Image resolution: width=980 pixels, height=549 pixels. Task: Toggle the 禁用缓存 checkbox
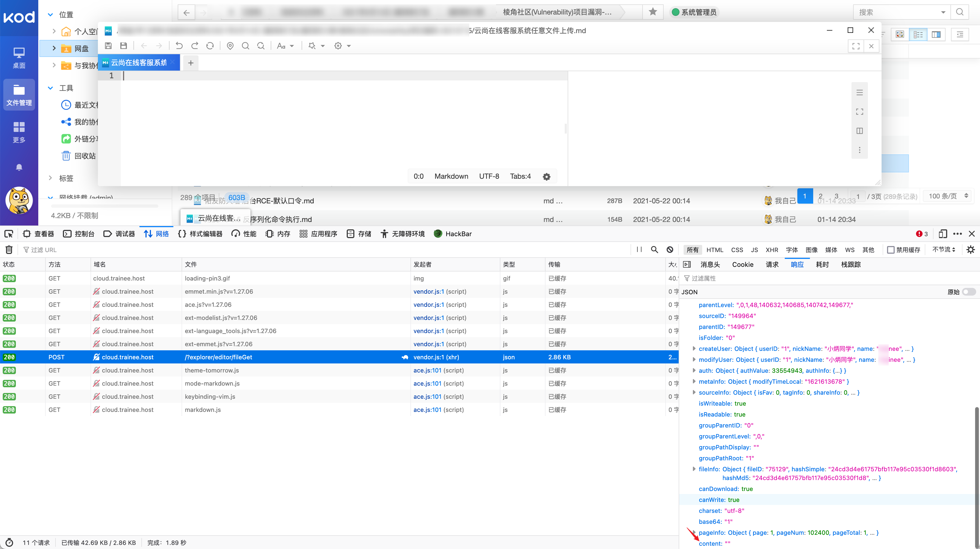pyautogui.click(x=891, y=250)
